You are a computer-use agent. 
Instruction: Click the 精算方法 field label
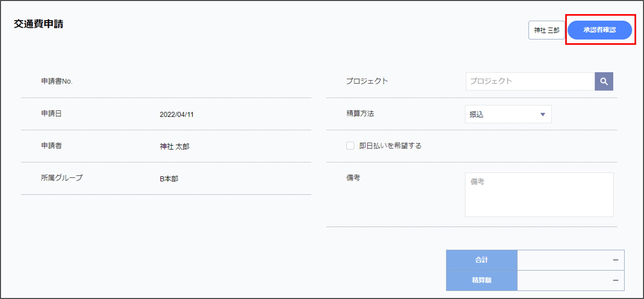(360, 113)
